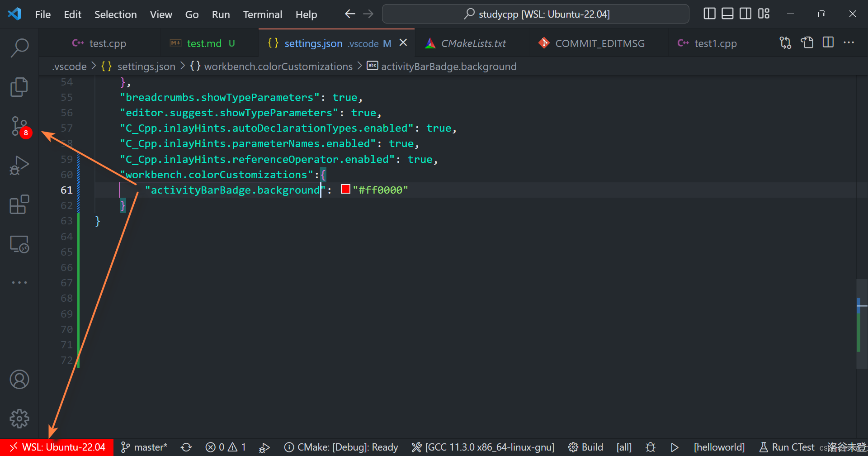Screen dimensions: 868x456
Task: Toggle primary side bar visibility
Action: 710,14
